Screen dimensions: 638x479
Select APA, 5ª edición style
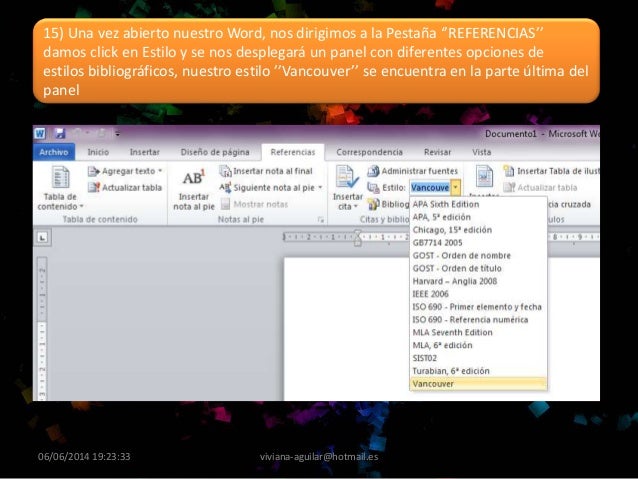click(478, 217)
